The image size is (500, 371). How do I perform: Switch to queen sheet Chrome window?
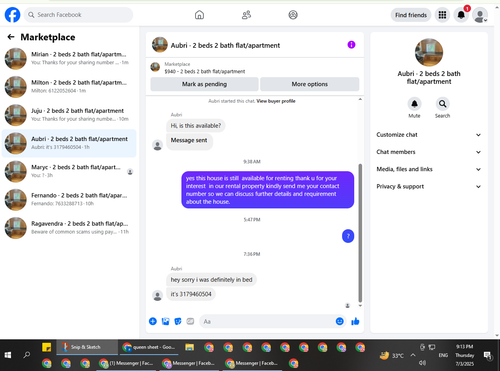tap(149, 347)
